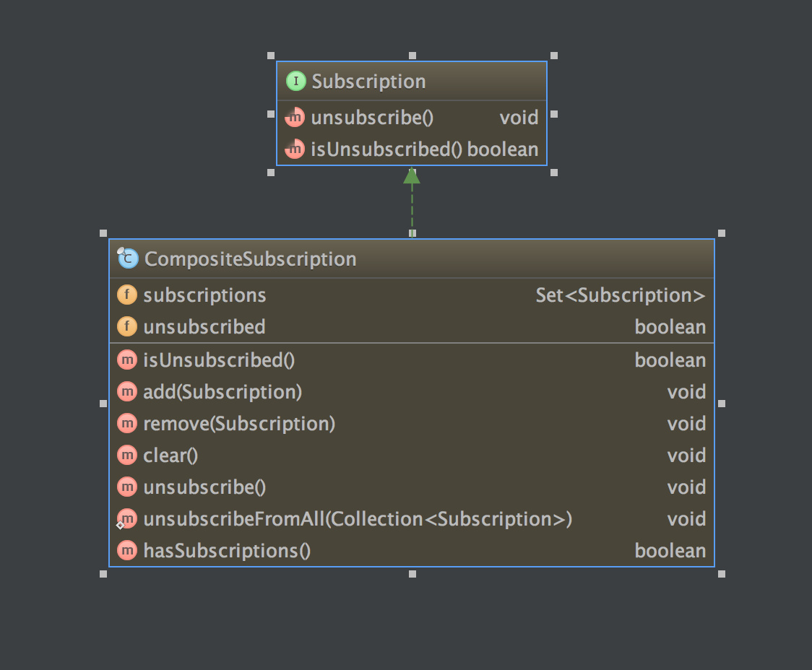Viewport: 812px width, 670px height.
Task: Click the field icon next to unsubscribed
Action: 127,326
